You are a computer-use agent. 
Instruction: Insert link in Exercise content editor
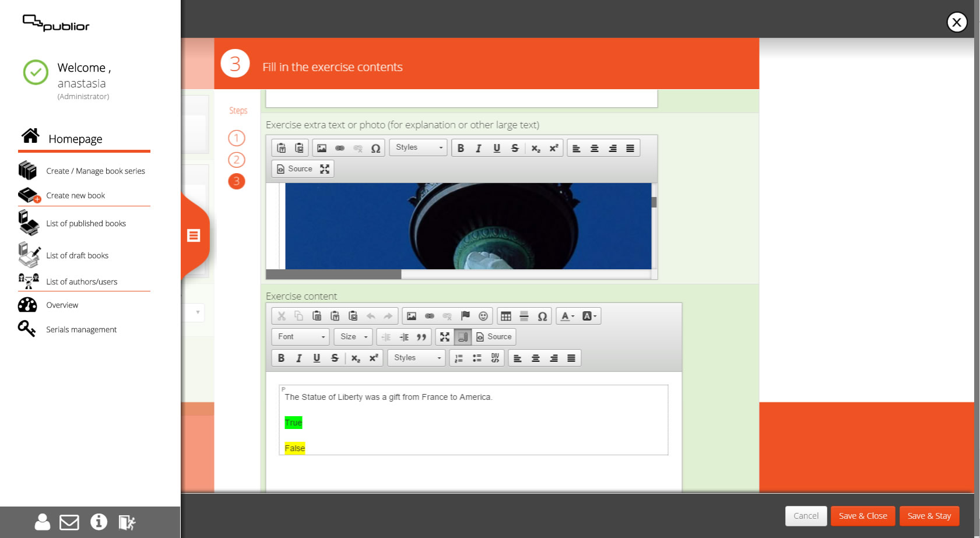pyautogui.click(x=430, y=316)
